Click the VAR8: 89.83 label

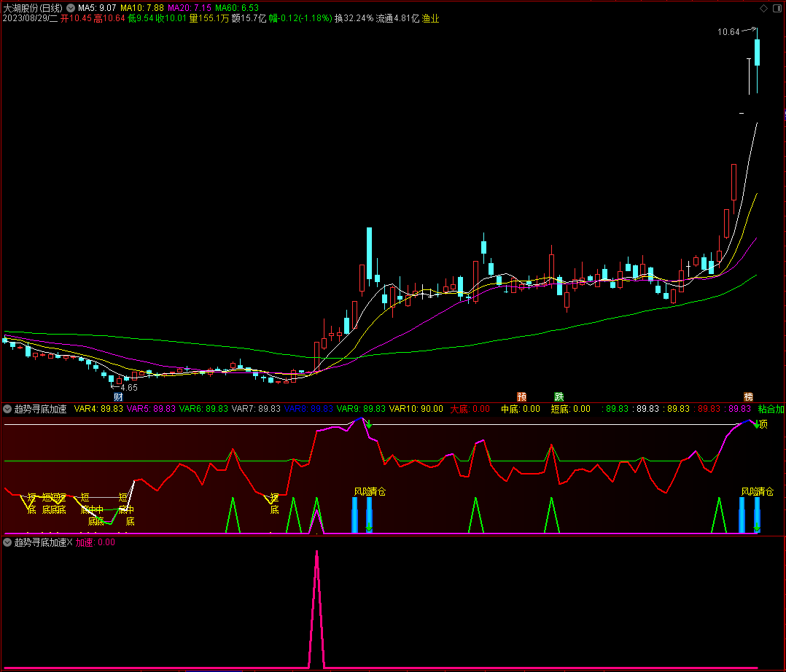(309, 409)
